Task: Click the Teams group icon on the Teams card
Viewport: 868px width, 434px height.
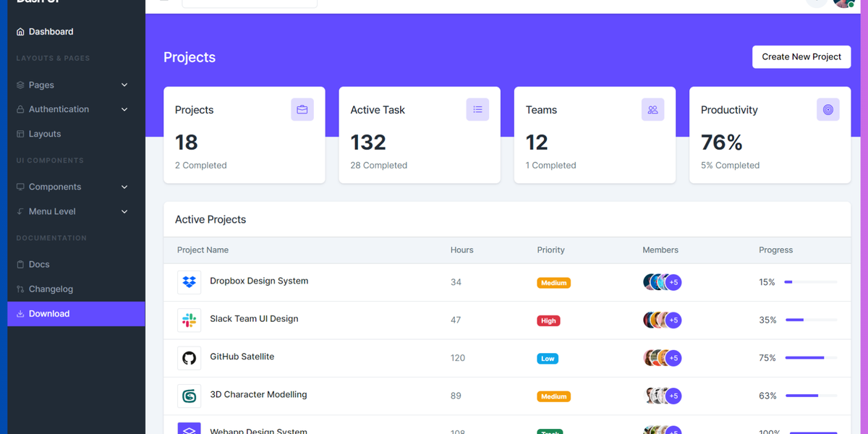Action: (x=652, y=109)
